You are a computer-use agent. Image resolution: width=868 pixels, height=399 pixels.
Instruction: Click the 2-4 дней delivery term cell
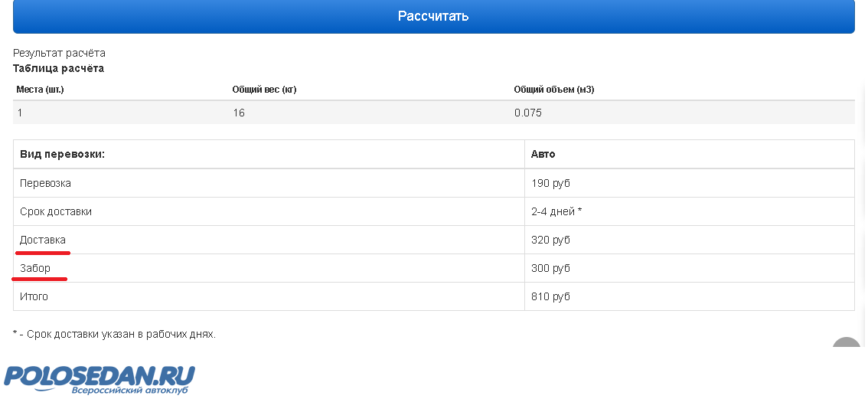(x=556, y=211)
